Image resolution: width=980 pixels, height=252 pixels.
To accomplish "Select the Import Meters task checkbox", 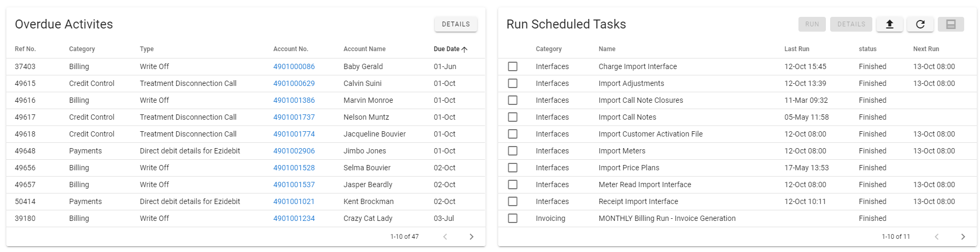I will click(512, 151).
